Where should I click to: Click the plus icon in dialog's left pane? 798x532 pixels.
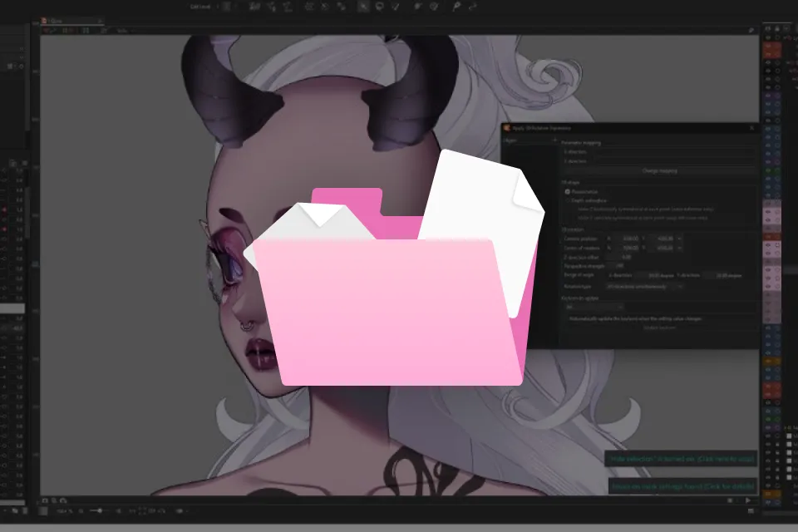[x=554, y=140]
